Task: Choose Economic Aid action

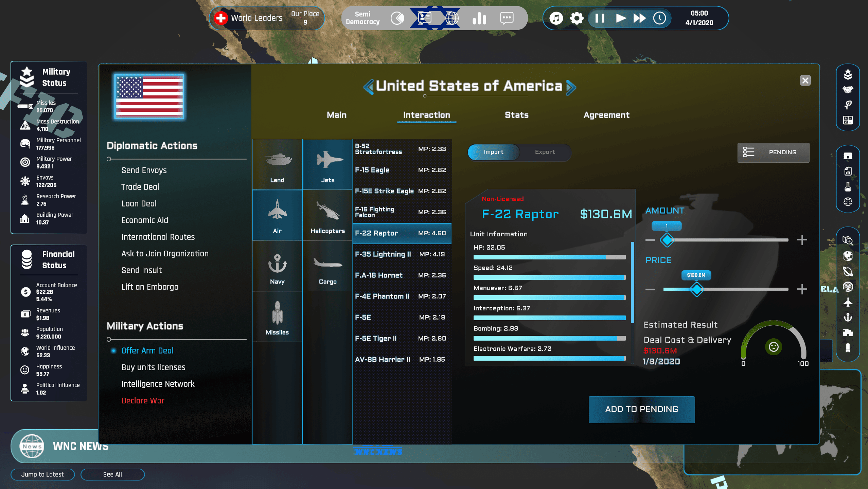Action: (145, 220)
